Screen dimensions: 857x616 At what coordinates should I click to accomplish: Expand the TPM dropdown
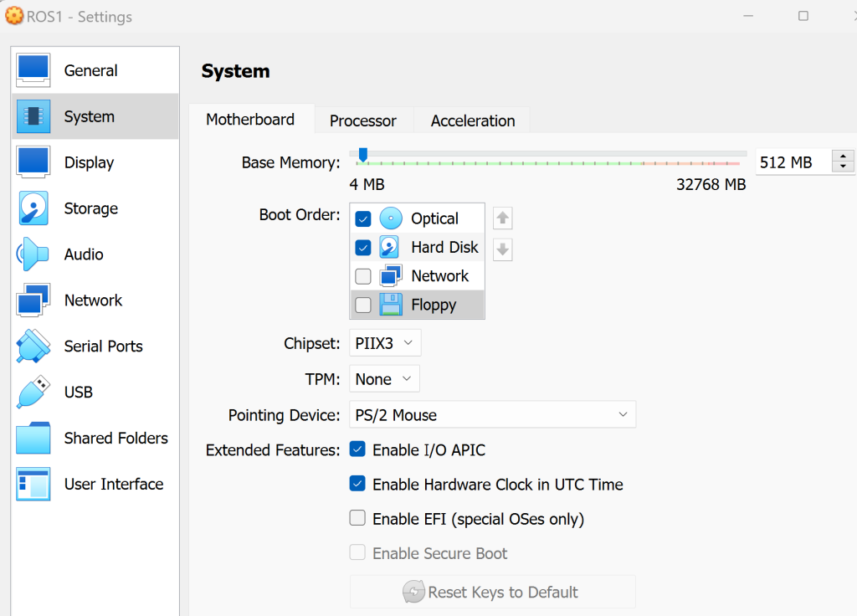coord(384,379)
